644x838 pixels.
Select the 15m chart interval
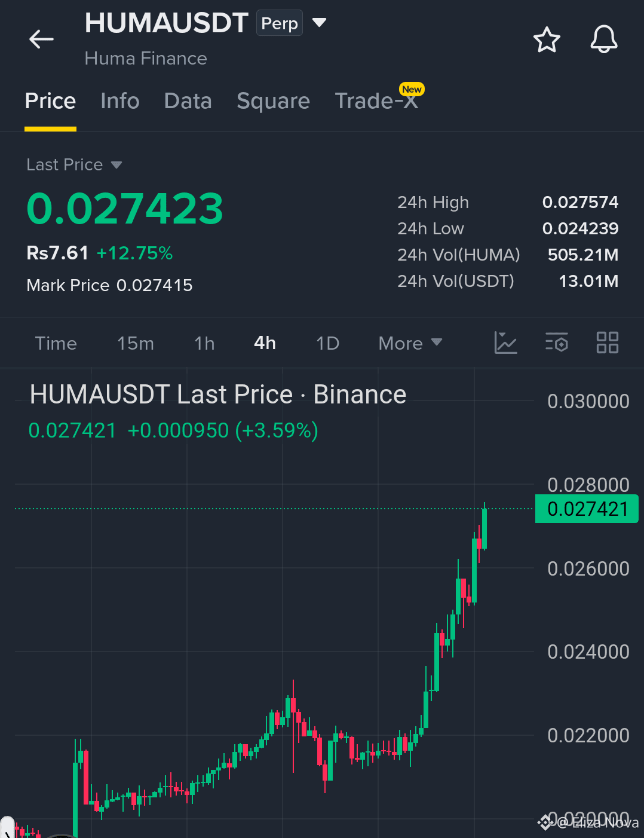pos(136,343)
